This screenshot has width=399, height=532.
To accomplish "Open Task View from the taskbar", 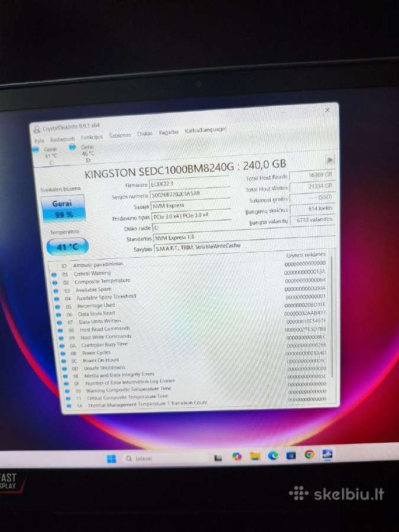I will [218, 458].
